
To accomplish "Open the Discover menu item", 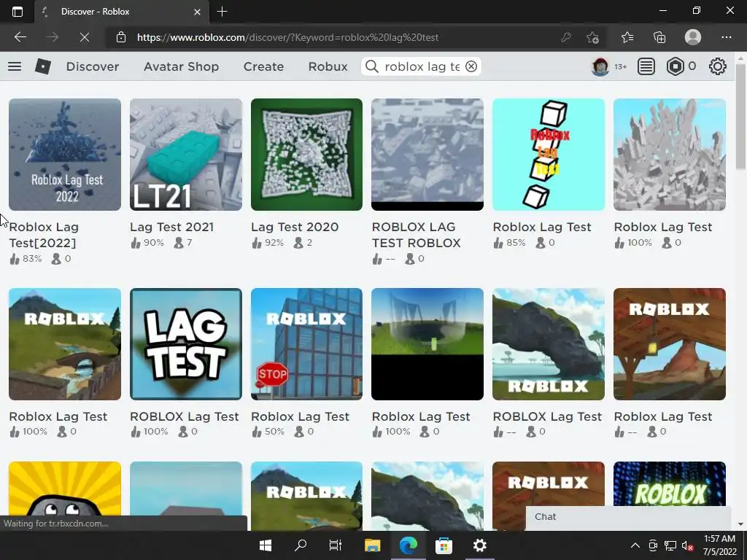I will (x=93, y=66).
